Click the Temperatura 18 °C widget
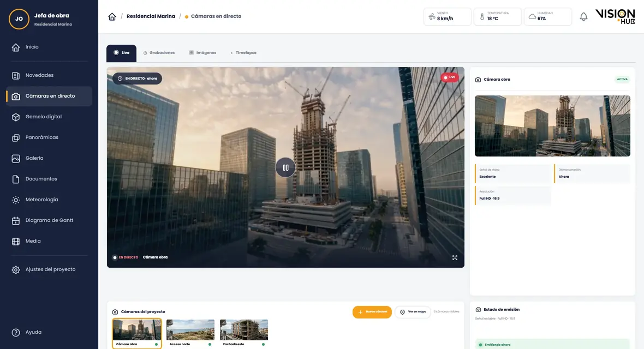 click(497, 16)
